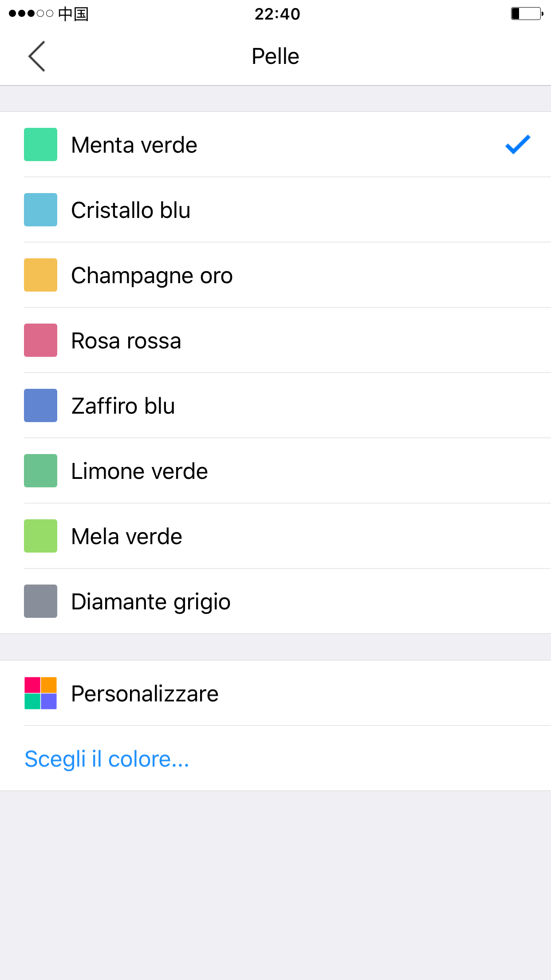Click the red rose color swatch
The height and width of the screenshot is (980, 551).
[x=40, y=340]
